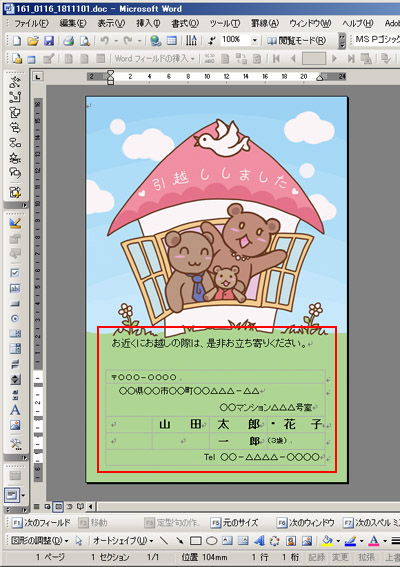Open Word フィールドの挿入 dropdown
The width and height of the screenshot is (400, 567).
155,58
